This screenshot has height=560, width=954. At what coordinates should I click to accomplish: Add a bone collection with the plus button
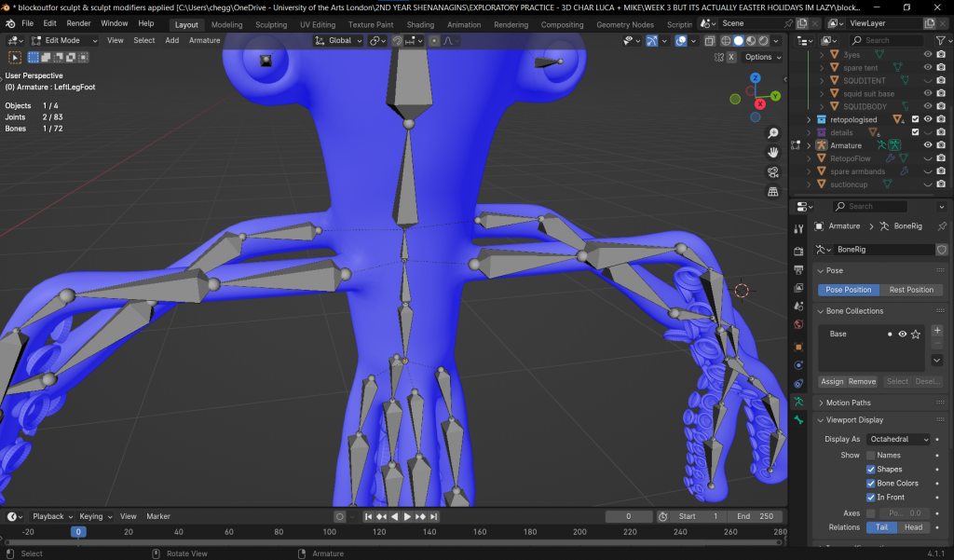click(937, 331)
